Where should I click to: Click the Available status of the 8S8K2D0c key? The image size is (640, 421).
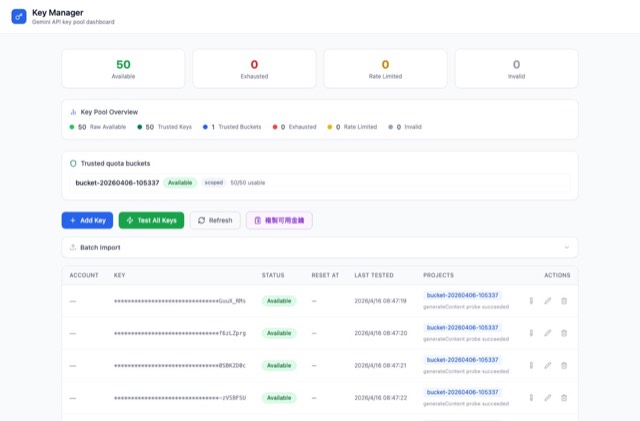pyautogui.click(x=279, y=365)
